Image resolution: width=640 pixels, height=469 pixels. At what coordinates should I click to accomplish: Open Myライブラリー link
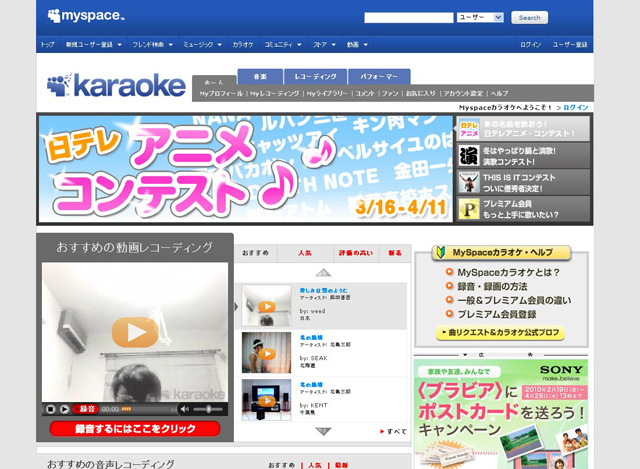327,93
